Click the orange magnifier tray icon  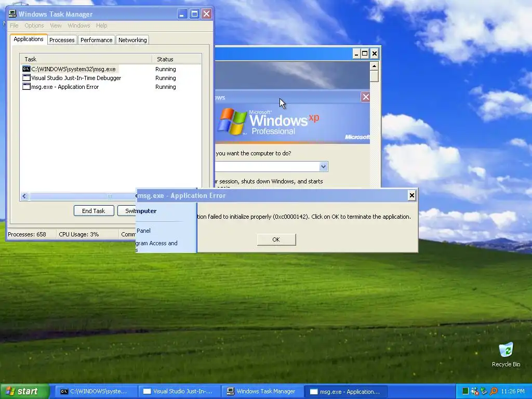pos(494,391)
